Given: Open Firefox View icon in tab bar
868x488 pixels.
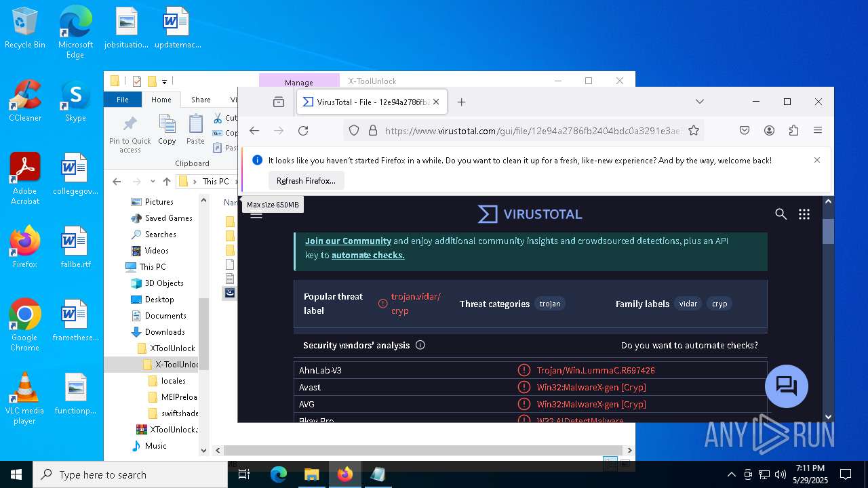Looking at the screenshot, I should coord(279,102).
